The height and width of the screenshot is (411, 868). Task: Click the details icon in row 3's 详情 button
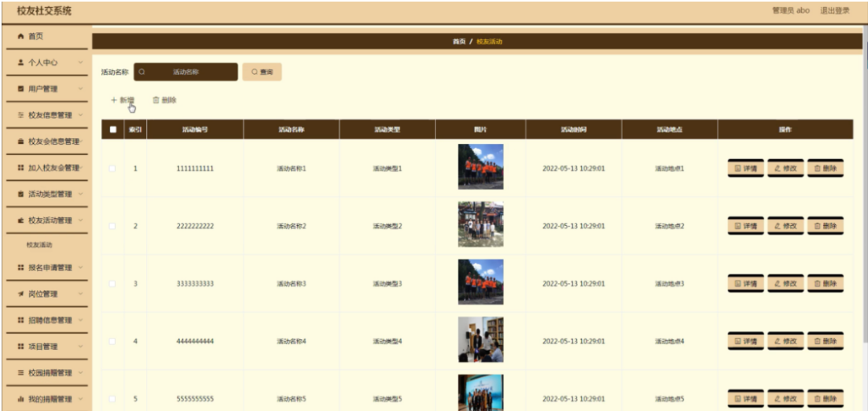tap(737, 284)
